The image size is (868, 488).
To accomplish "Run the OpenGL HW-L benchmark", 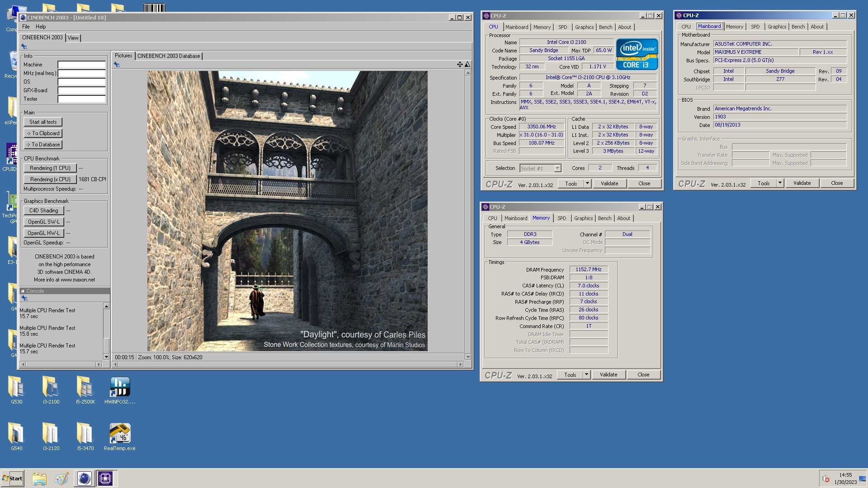I will point(44,233).
